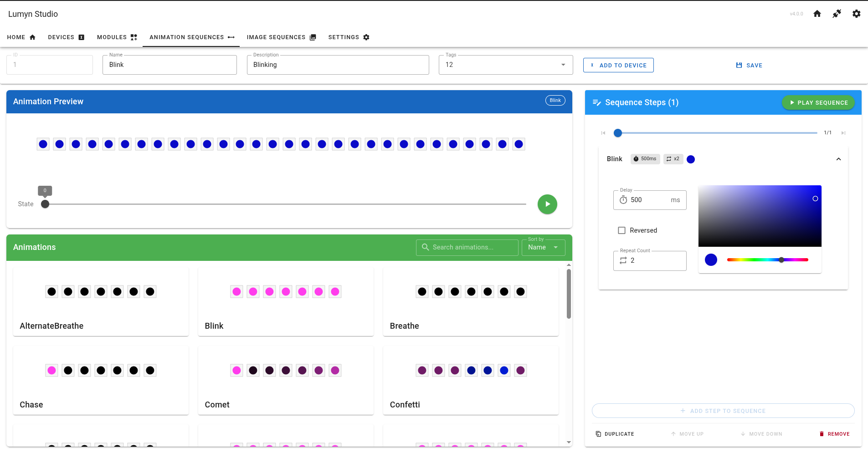Jump to last sequence step icon
The width and height of the screenshot is (868, 453).
click(x=843, y=133)
